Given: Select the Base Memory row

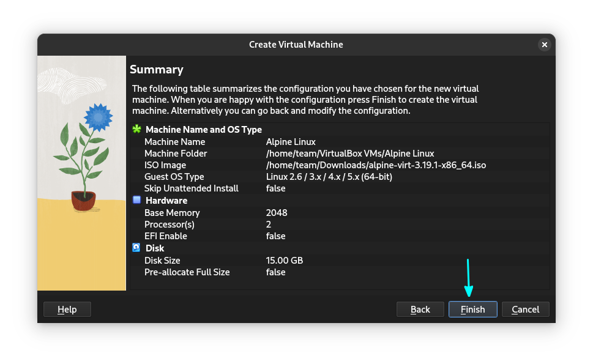Looking at the screenshot, I should [172, 213].
